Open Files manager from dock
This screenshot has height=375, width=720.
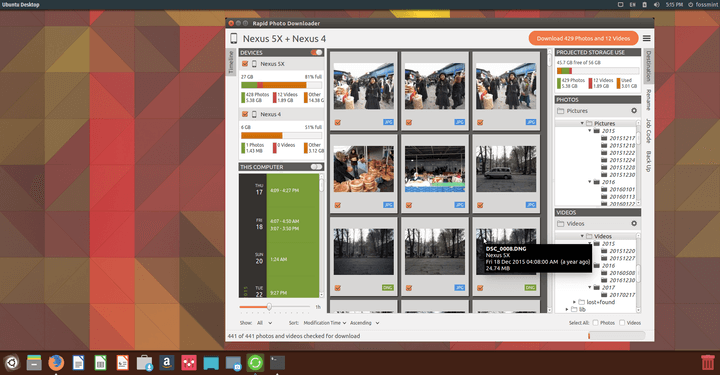(34, 363)
